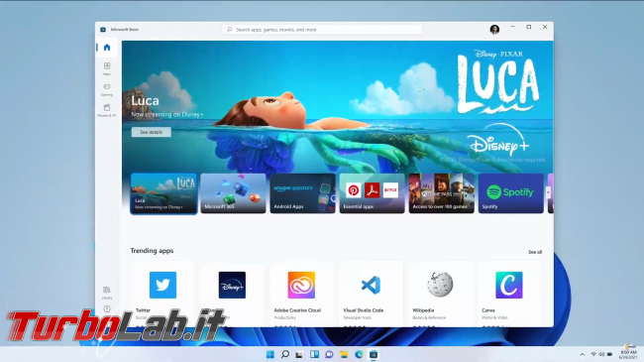644x362 pixels.
Task: Select the Essential apps carousel card
Action: 372,193
